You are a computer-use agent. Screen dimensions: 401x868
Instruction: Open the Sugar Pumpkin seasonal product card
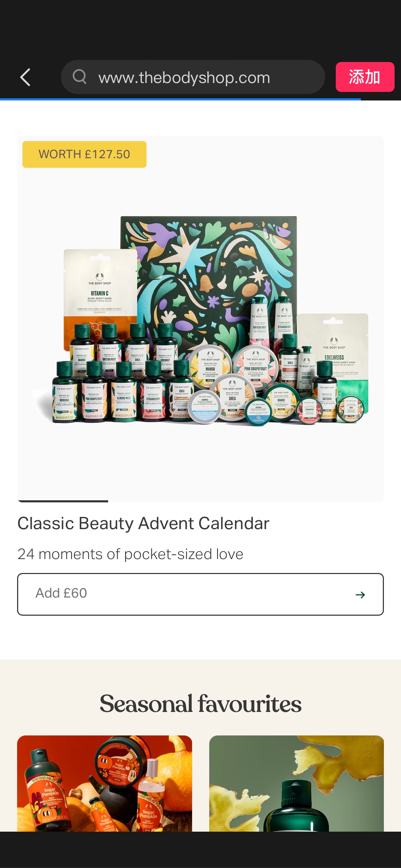tap(104, 784)
